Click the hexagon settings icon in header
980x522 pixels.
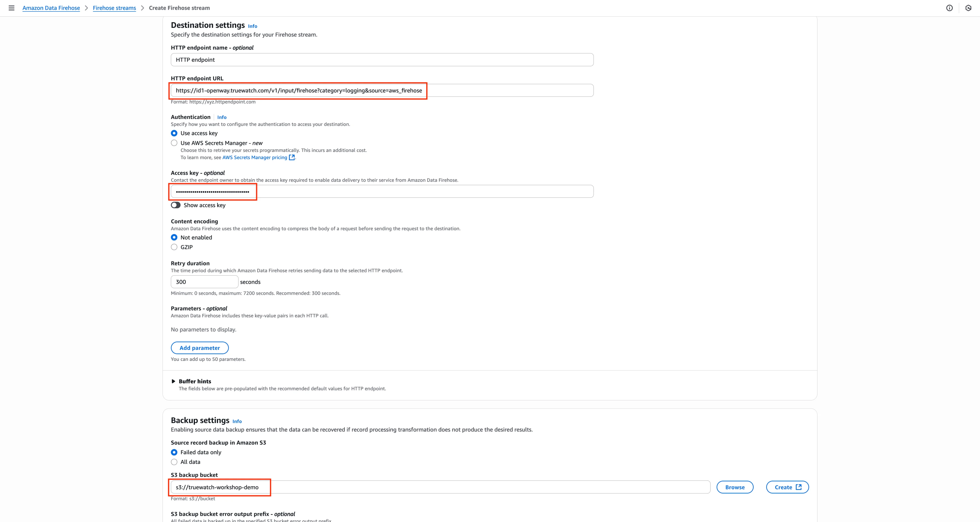(x=968, y=8)
